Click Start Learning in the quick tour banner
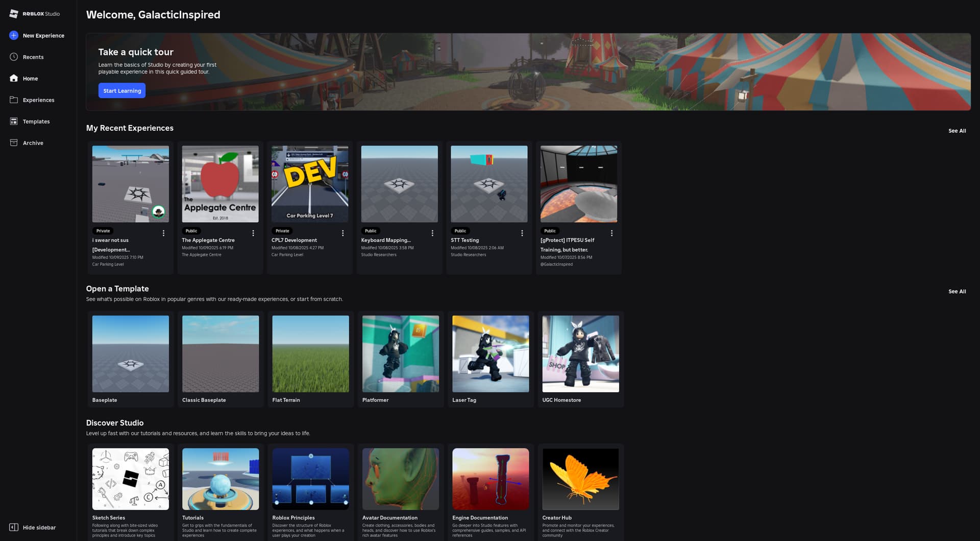This screenshot has width=980, height=541. coord(121,90)
